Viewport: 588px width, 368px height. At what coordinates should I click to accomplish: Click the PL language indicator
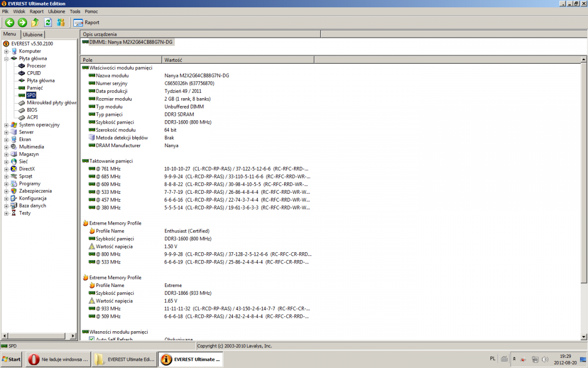point(492,359)
